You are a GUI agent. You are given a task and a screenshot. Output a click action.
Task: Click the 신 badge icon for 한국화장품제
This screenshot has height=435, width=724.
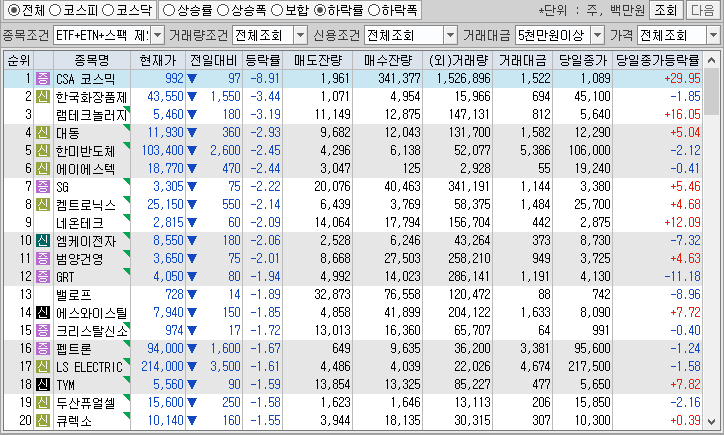[43, 97]
